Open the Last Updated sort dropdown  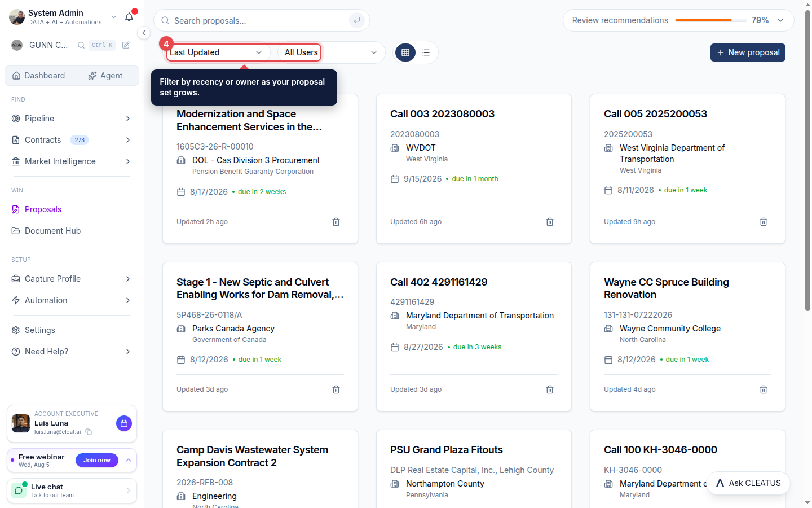point(216,52)
